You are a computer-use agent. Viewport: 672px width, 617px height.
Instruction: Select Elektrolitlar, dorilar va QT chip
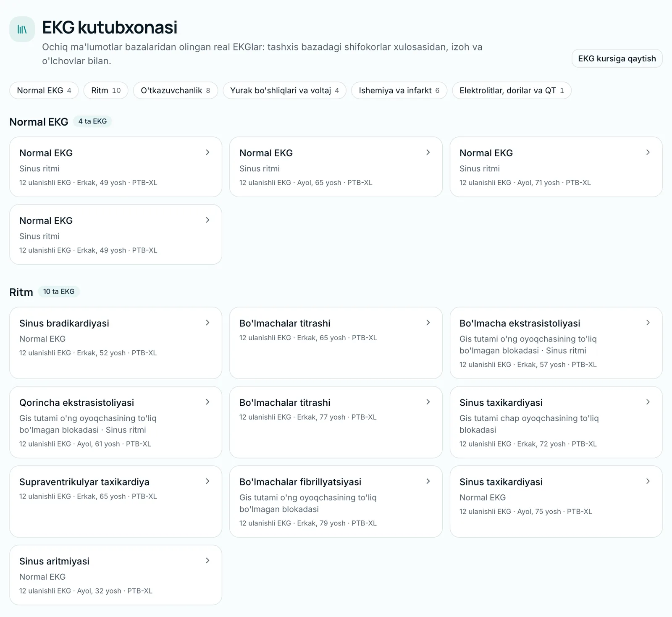tap(512, 90)
